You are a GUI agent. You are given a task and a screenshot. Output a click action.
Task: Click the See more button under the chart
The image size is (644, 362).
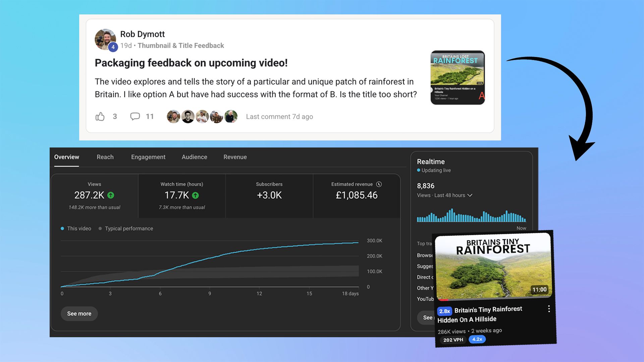point(79,314)
